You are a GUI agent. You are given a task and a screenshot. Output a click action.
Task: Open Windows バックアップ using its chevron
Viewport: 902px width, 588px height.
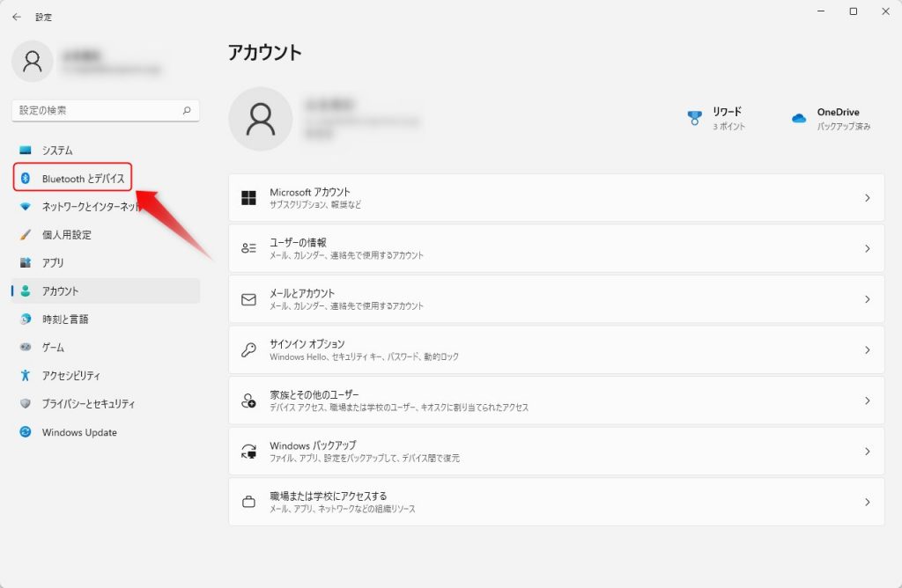click(868, 452)
